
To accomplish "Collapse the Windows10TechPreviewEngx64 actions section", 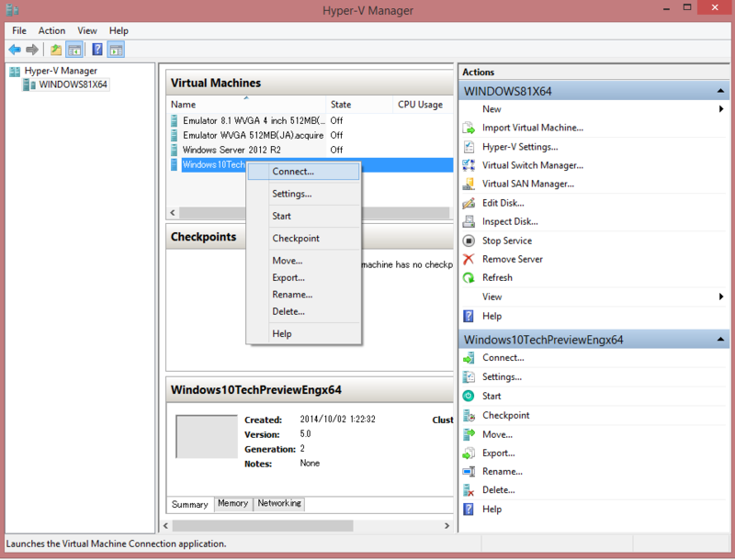I will tap(720, 340).
